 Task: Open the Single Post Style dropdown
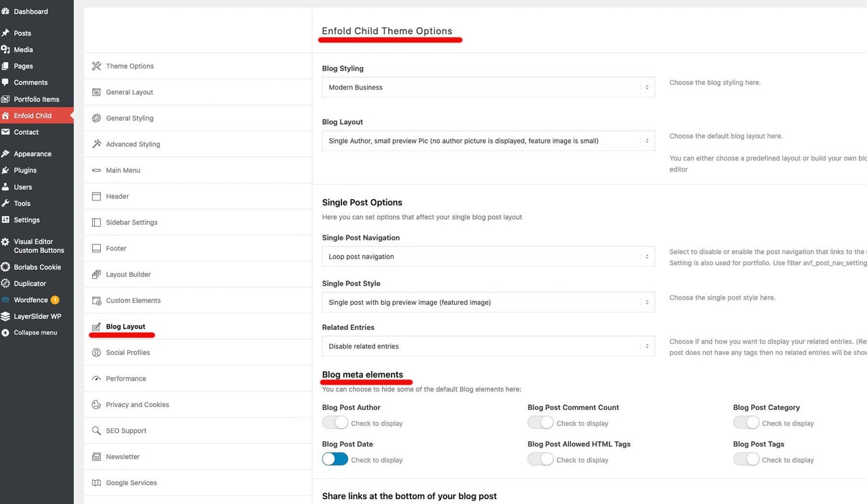tap(488, 302)
